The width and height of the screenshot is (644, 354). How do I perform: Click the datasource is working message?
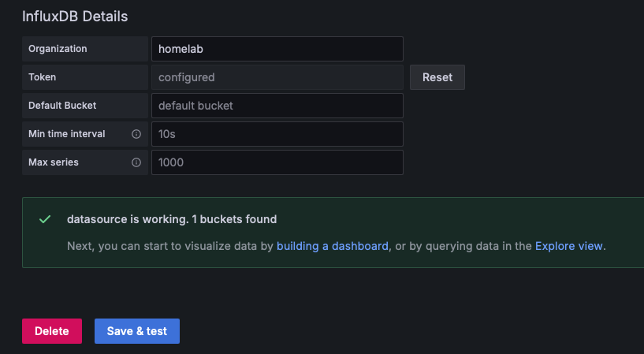click(172, 219)
